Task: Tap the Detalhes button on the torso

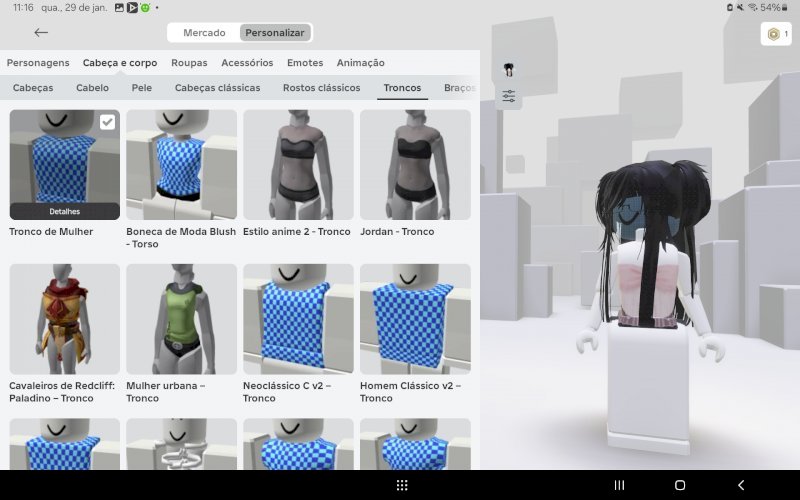Action: (x=65, y=212)
